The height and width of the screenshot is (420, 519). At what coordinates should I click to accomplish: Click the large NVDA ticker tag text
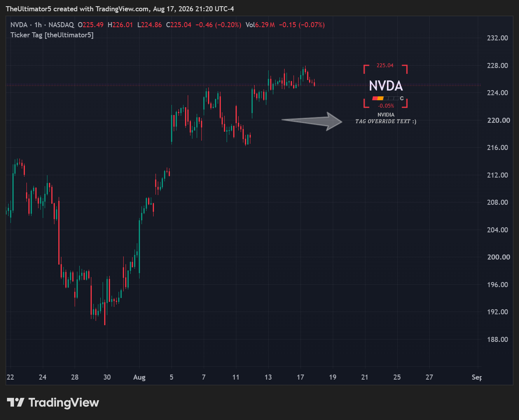pos(386,86)
